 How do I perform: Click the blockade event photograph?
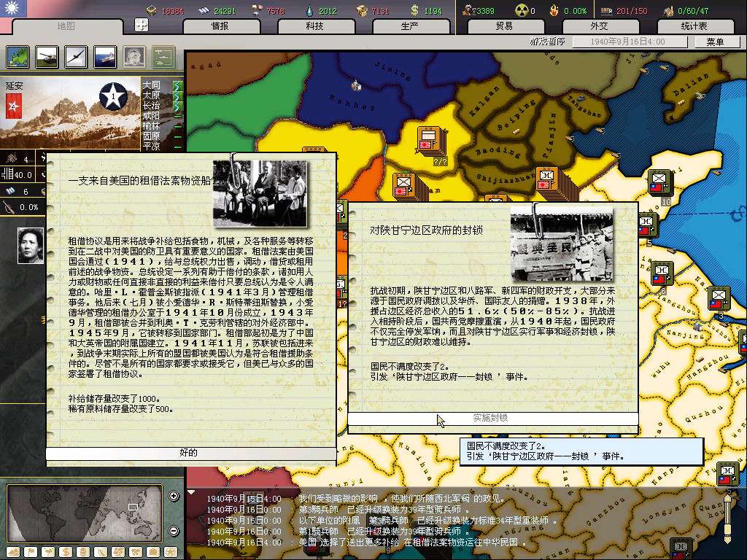[x=562, y=244]
